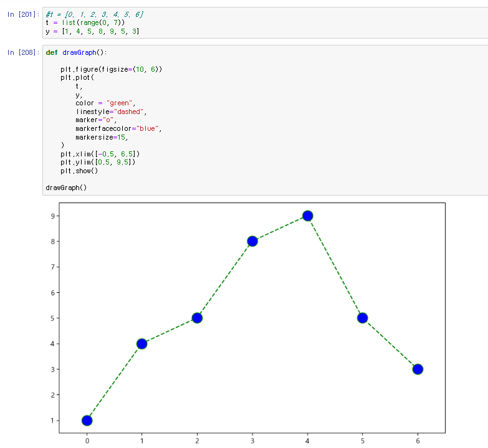The image size is (488, 448).
Task: Click the 'markerfacecolor="blue"' argument
Action: pos(118,128)
